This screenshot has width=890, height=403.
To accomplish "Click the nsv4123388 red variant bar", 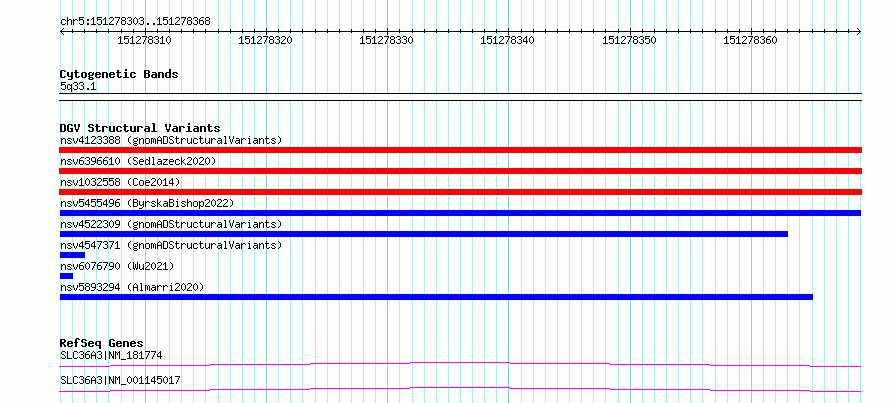I will [x=460, y=150].
